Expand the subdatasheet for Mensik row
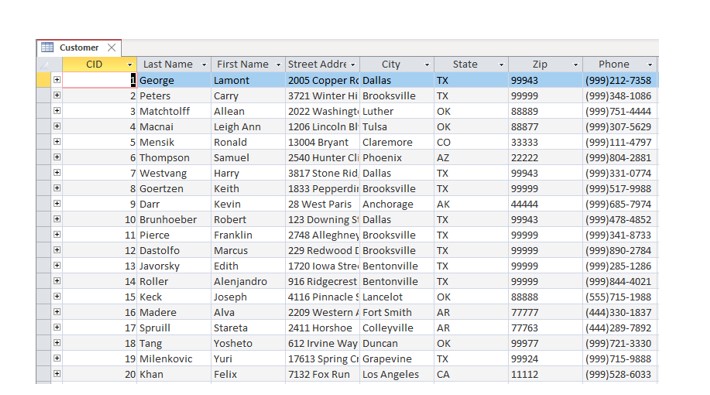This screenshot has width=710, height=395. tap(57, 141)
